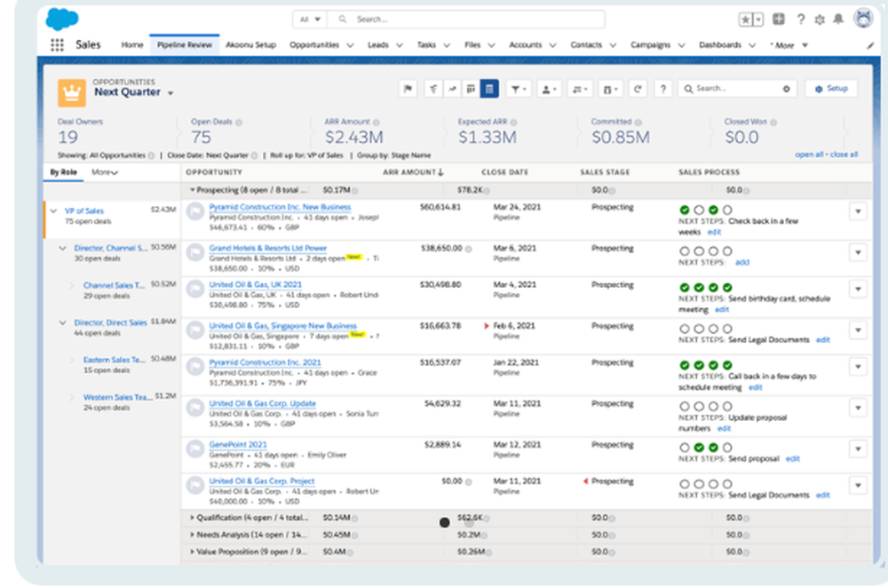Select Western Sales Tea... in role tree
This screenshot has width=888, height=588.
point(118,397)
